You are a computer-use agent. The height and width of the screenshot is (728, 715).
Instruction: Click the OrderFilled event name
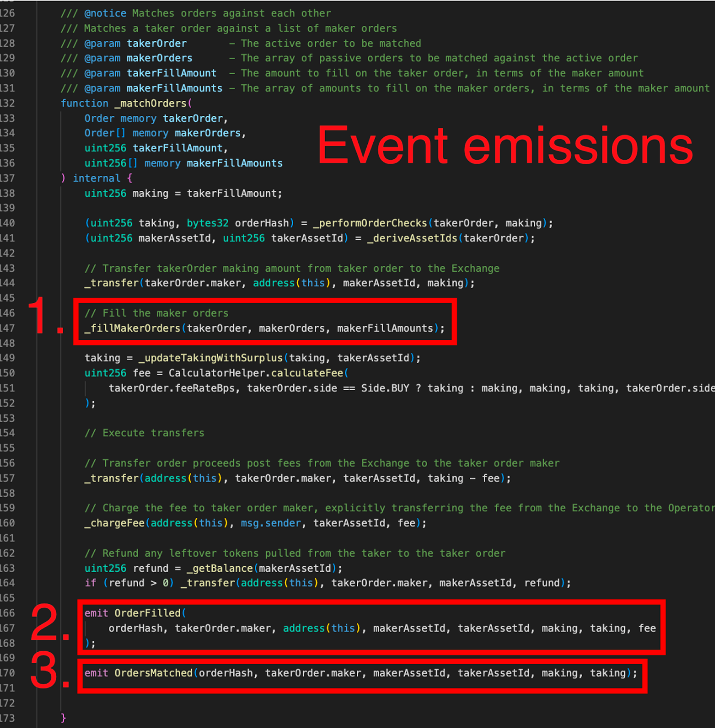(x=148, y=613)
